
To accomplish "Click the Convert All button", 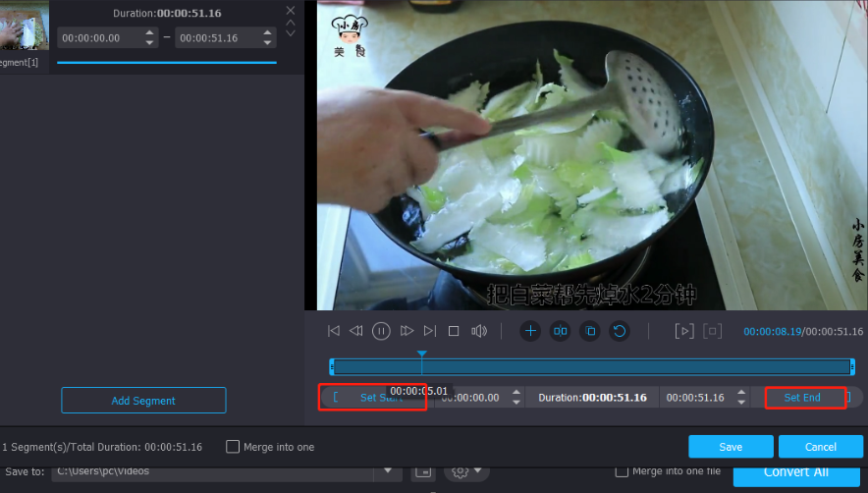I will [796, 475].
